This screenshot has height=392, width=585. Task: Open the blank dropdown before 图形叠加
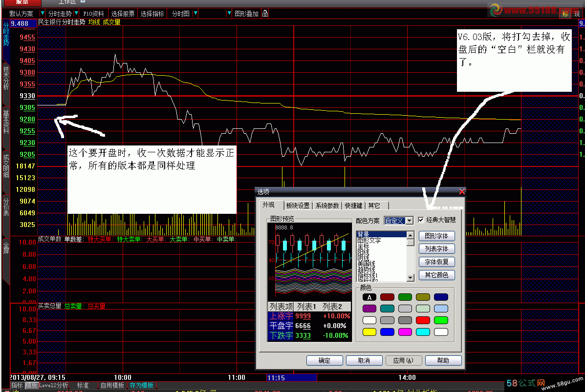pyautogui.click(x=229, y=14)
